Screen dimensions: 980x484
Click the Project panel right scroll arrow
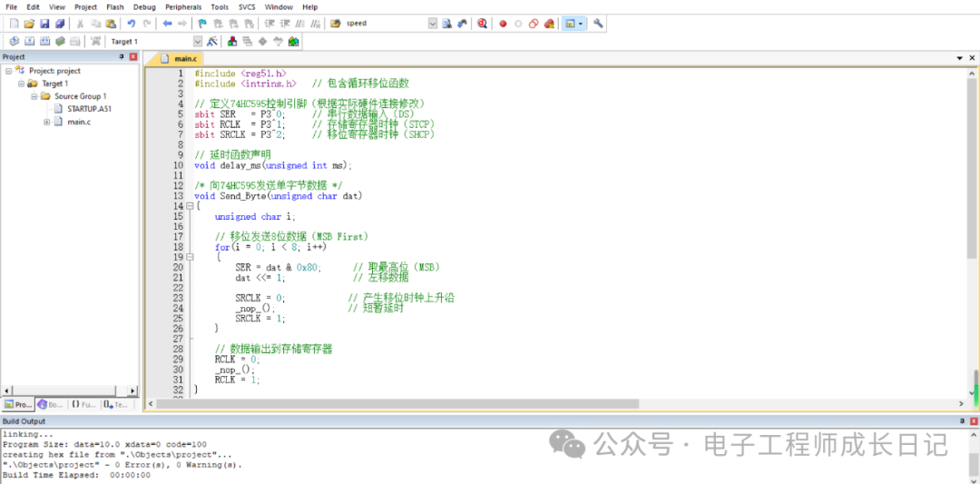click(133, 390)
